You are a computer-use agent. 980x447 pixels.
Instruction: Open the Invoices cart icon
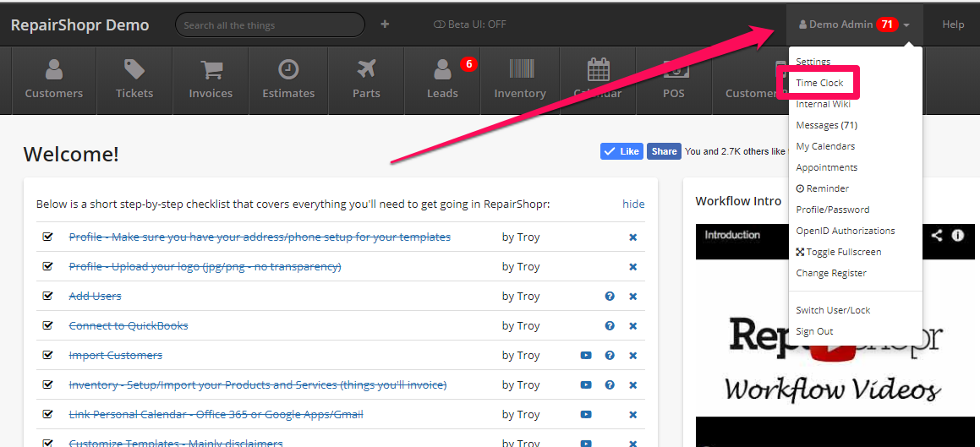point(211,69)
